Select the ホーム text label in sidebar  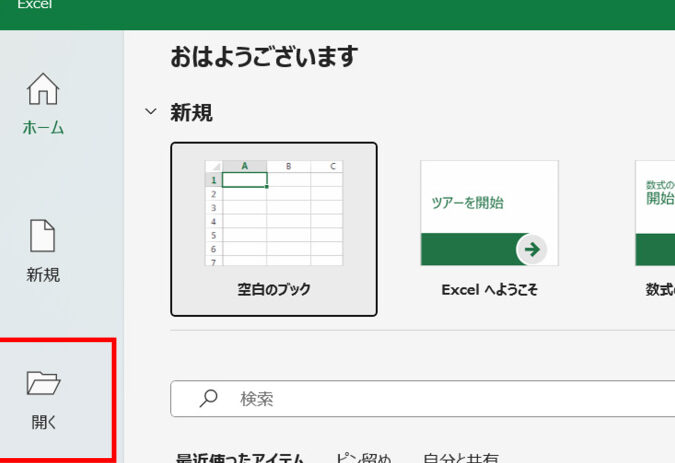[43, 127]
